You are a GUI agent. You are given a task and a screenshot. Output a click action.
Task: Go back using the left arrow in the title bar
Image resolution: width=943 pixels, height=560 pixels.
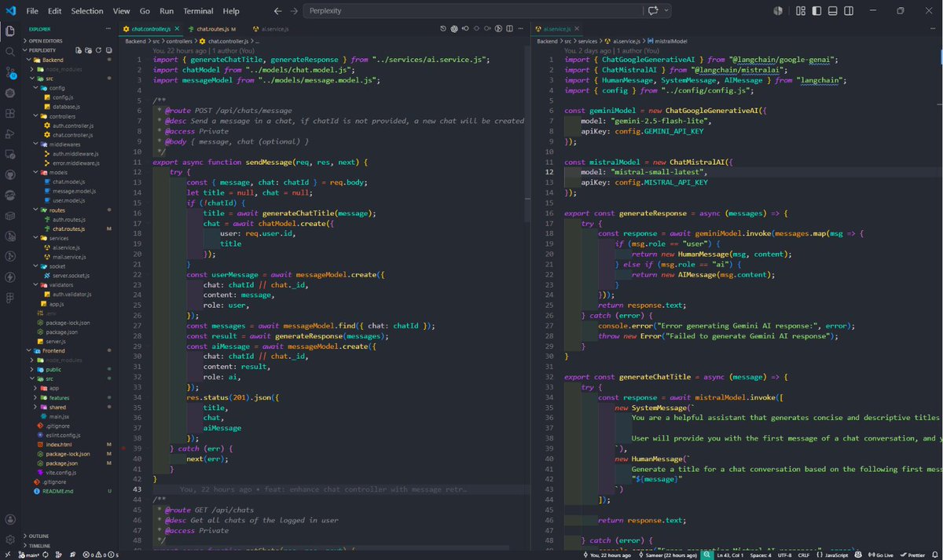click(x=278, y=11)
